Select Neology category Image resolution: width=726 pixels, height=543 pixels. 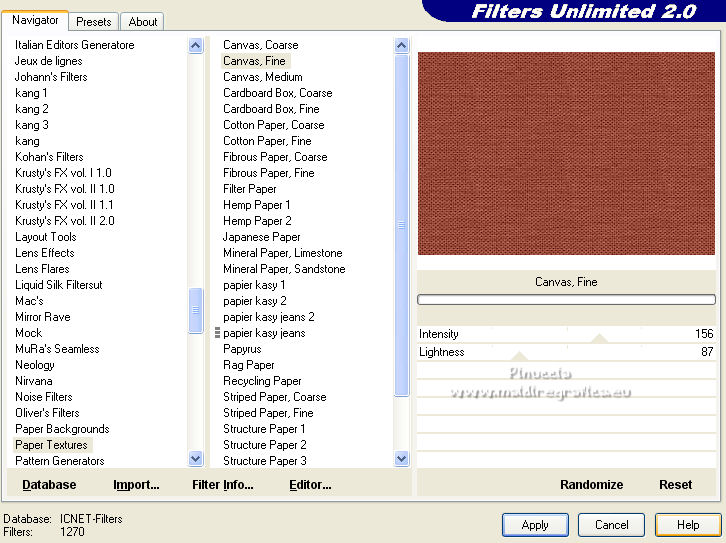point(35,365)
